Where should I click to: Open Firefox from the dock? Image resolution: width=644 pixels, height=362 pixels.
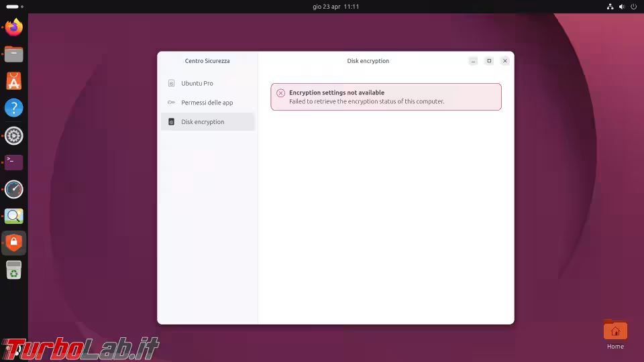14,27
